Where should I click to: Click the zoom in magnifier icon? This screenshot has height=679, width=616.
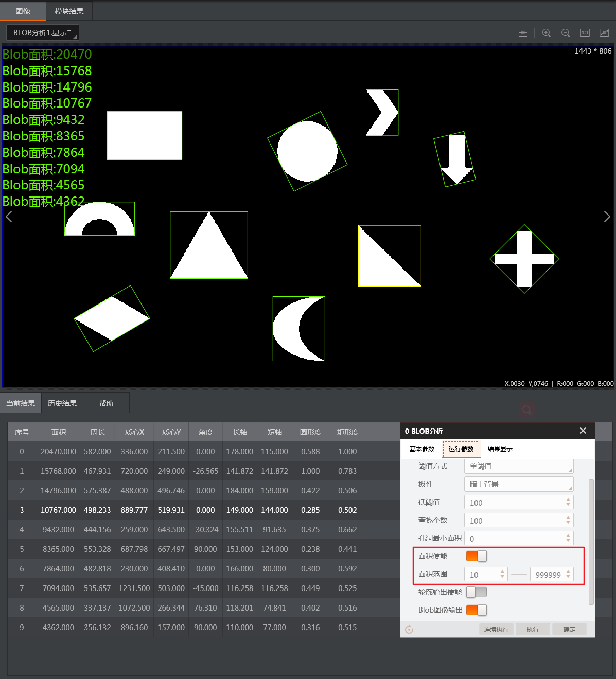click(x=546, y=32)
